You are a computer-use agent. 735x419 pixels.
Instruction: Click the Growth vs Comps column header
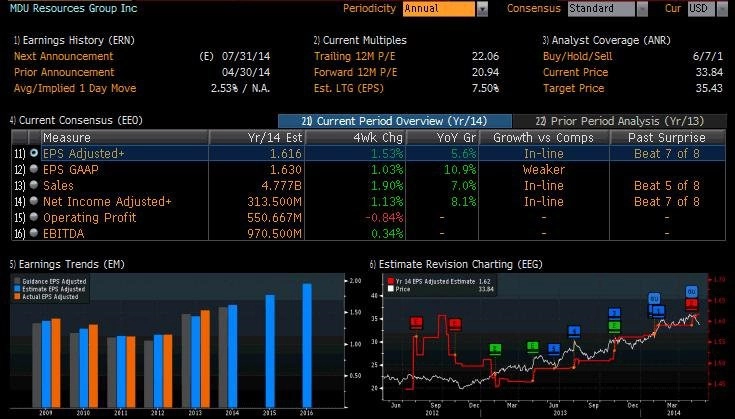tap(544, 137)
